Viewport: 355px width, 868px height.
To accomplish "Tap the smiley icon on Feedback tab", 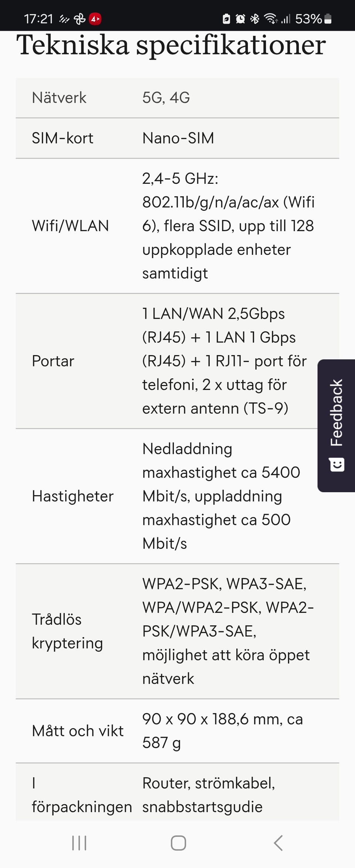I will pyautogui.click(x=337, y=465).
